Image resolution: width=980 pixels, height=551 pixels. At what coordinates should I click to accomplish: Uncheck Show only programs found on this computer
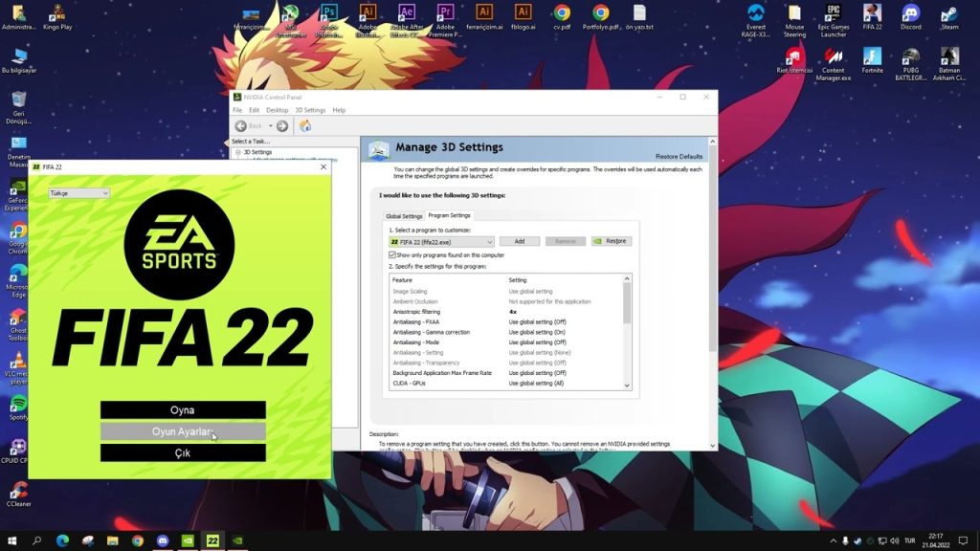pos(392,255)
